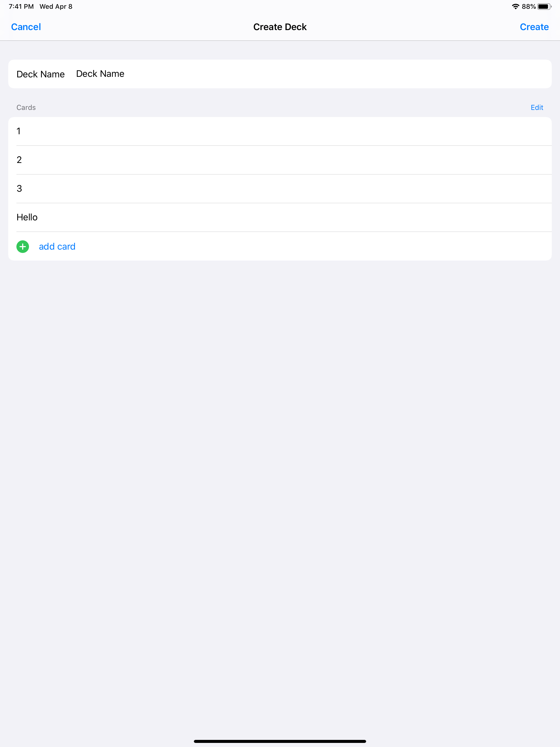Tap the 88% battery percentage text

pyautogui.click(x=529, y=6)
